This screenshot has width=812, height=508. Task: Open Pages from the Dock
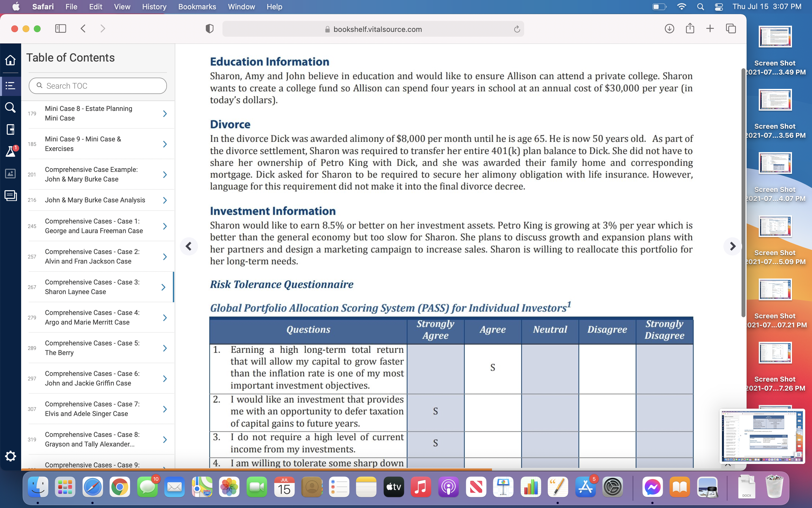558,487
